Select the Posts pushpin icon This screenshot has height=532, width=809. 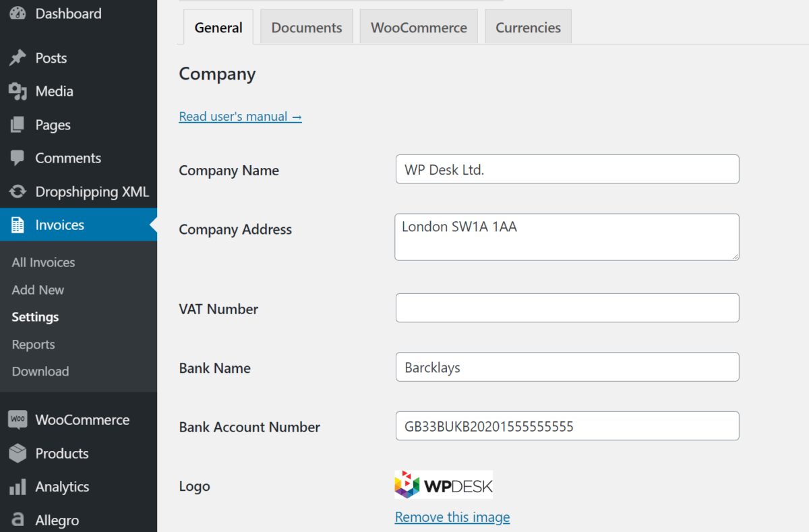click(17, 57)
